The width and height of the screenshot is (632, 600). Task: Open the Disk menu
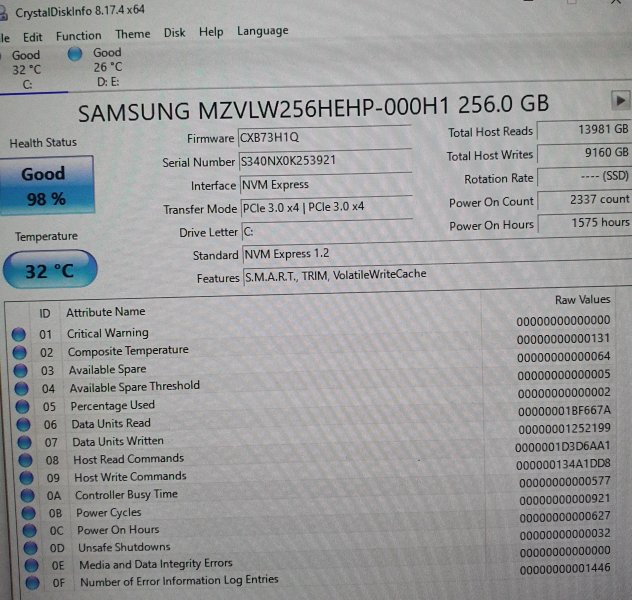[175, 32]
